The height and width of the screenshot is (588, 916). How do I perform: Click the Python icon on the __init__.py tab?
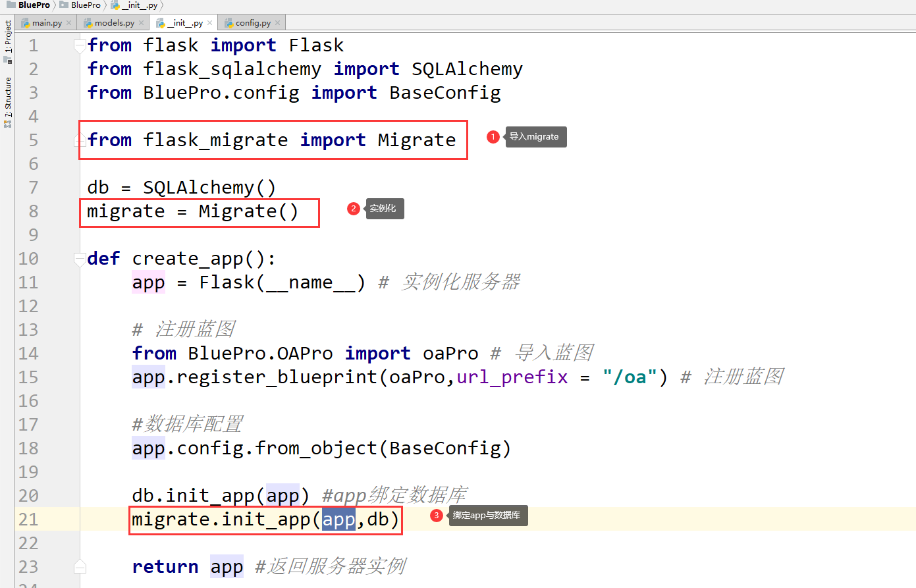[161, 23]
